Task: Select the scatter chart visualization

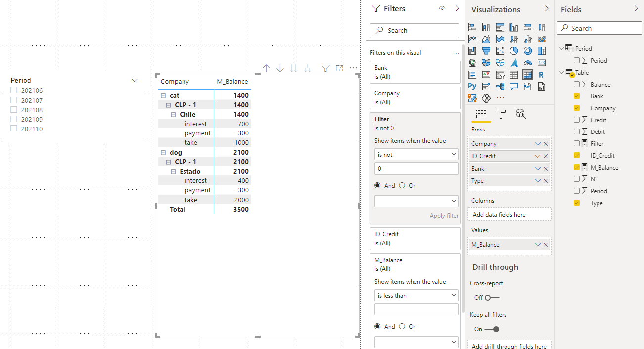Action: 500,50
